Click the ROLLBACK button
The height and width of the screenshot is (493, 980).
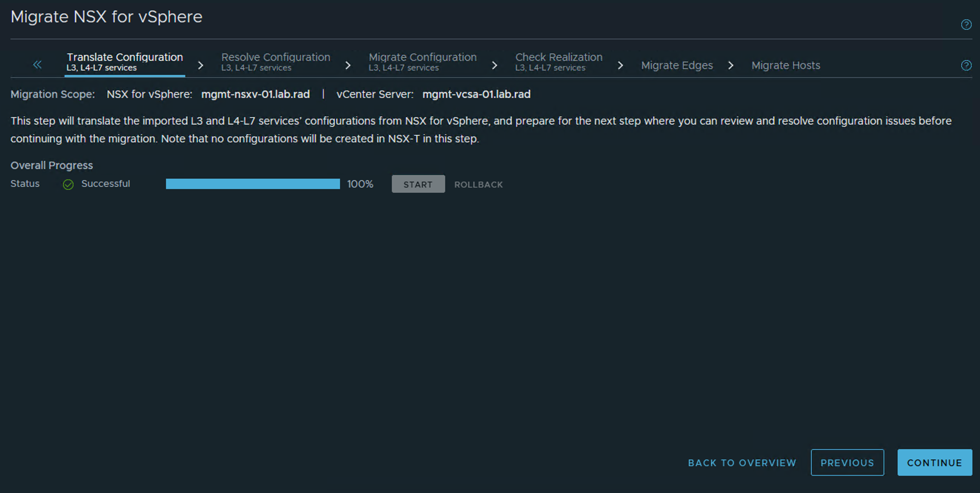click(478, 185)
